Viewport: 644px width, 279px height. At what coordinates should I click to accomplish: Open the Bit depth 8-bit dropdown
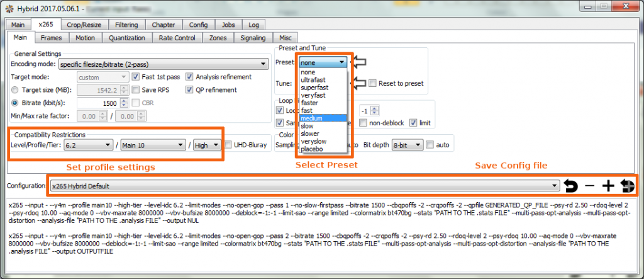[408, 145]
